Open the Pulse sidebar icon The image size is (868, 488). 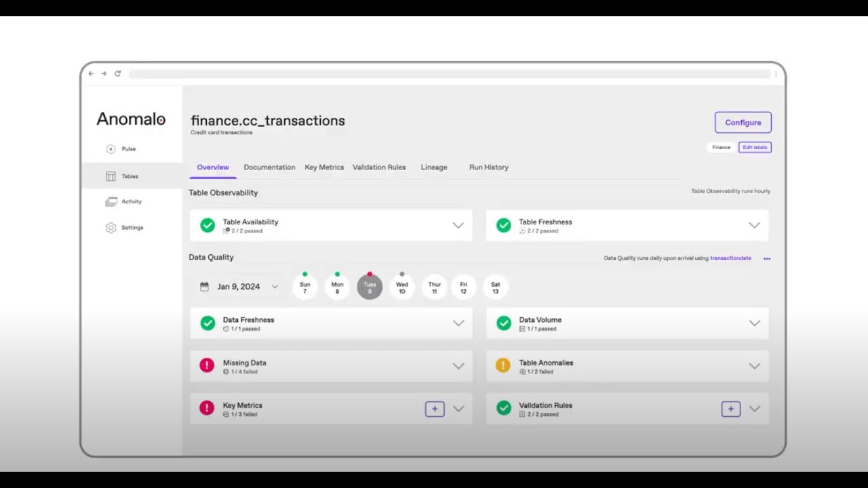[111, 149]
